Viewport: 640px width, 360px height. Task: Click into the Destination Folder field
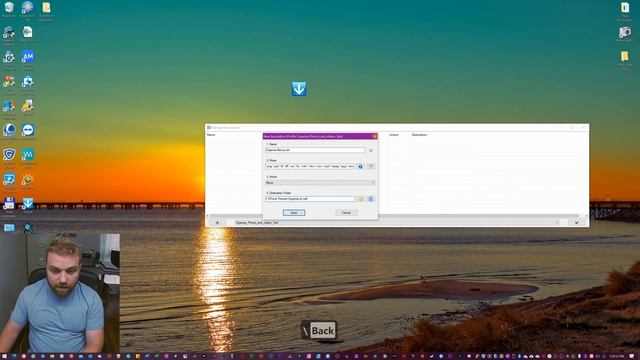click(x=310, y=199)
